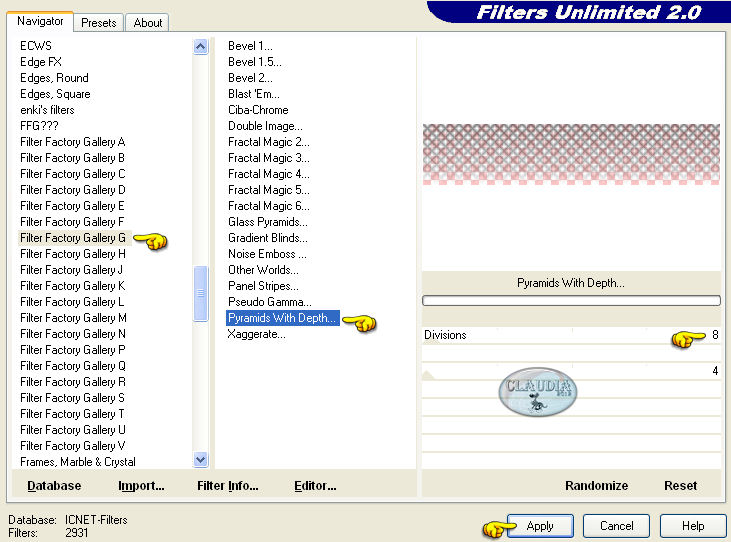Choose the Double Image... filter

[265, 126]
